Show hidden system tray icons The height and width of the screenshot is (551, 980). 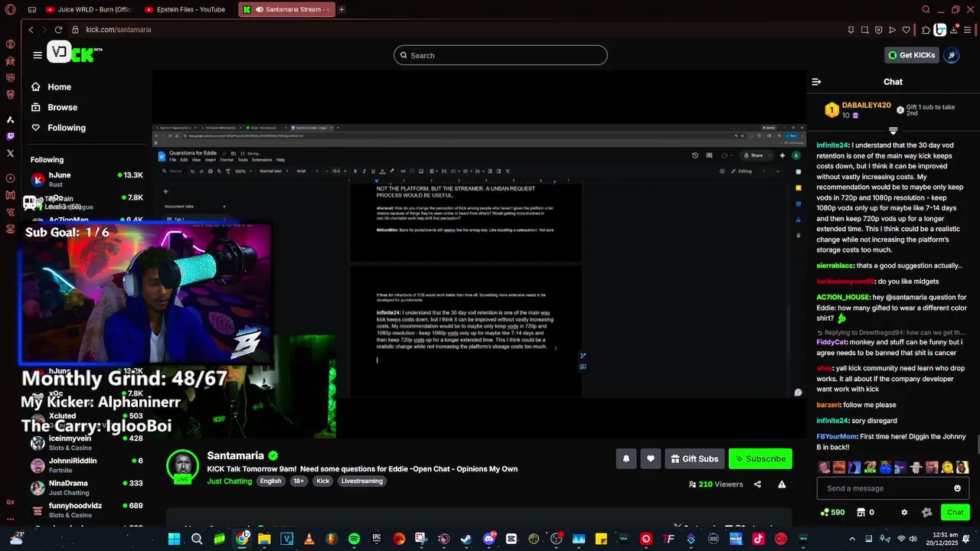tap(852, 539)
